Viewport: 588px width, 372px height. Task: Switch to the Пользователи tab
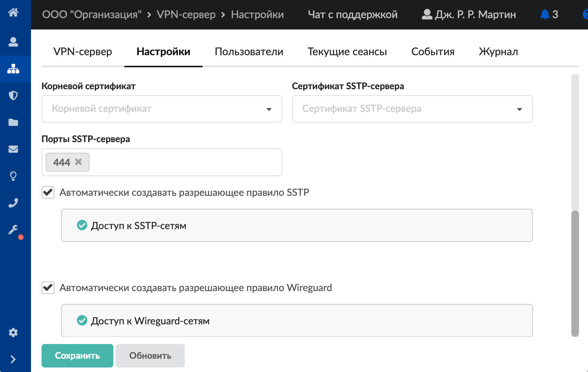click(x=249, y=52)
